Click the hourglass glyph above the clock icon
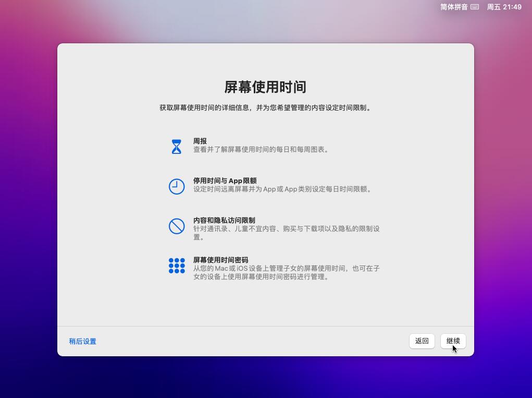Image resolution: width=532 pixels, height=398 pixels. 177,146
